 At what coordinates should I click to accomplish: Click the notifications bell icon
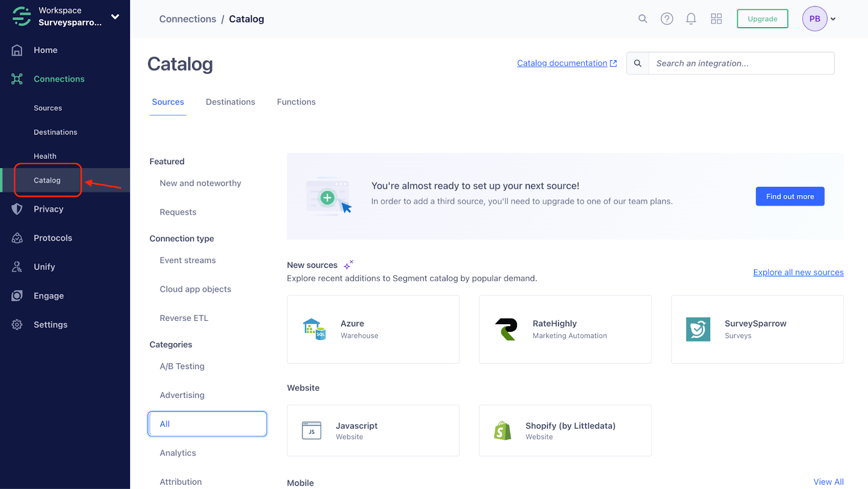[x=691, y=19]
